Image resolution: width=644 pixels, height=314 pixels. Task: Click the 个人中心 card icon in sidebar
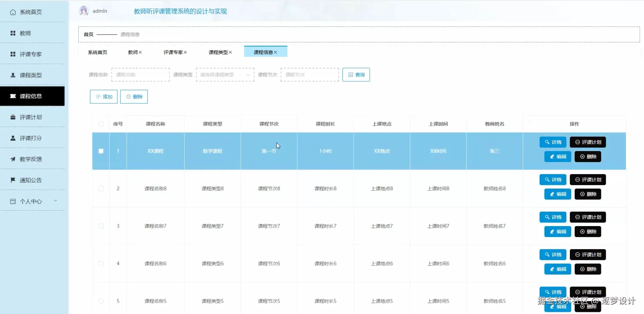[x=13, y=201]
